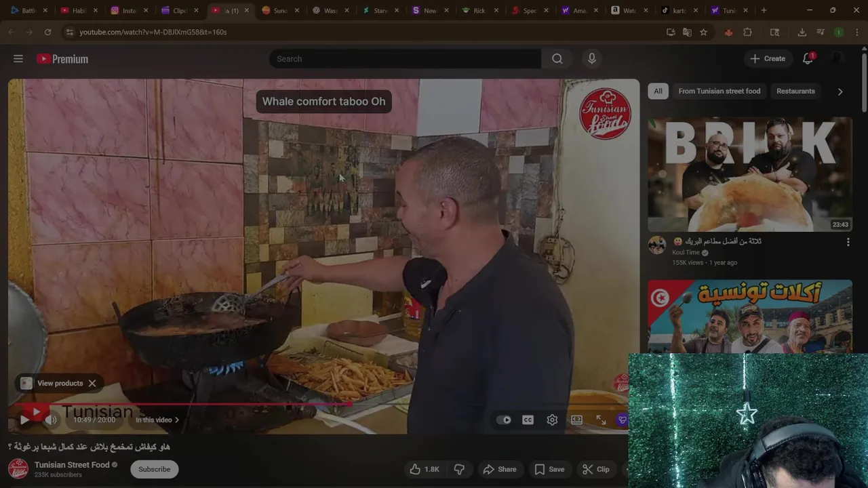Show more filter chips with right arrow
The image size is (868, 488).
tap(840, 91)
